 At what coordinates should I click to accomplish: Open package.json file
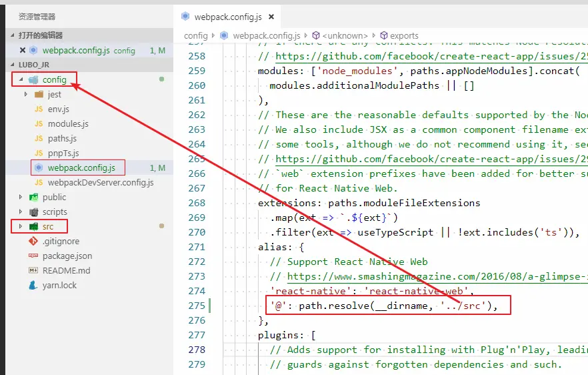click(x=67, y=256)
